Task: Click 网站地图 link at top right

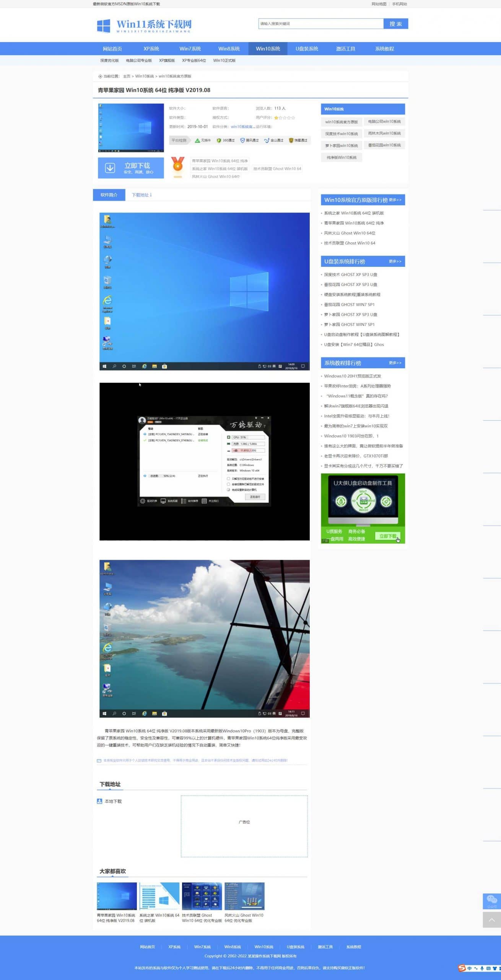Action: pyautogui.click(x=379, y=4)
